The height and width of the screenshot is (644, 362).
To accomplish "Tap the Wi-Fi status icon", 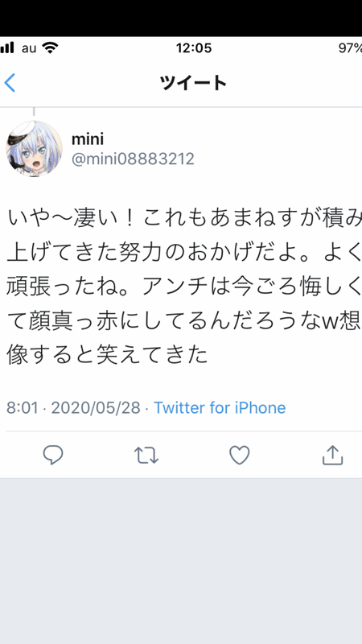I will pos(50,48).
